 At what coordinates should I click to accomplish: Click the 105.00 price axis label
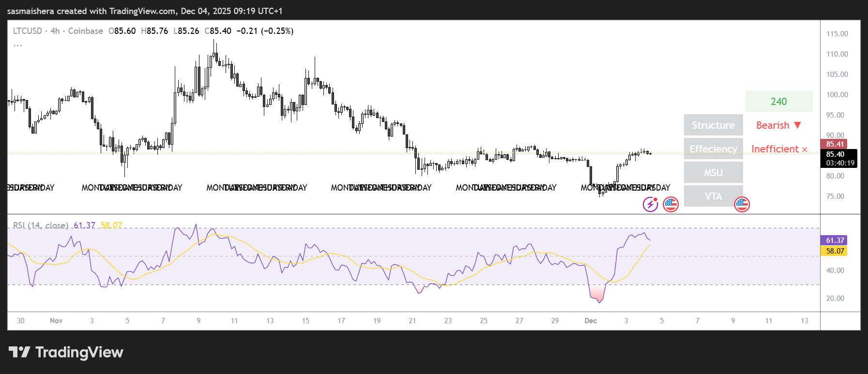click(837, 75)
